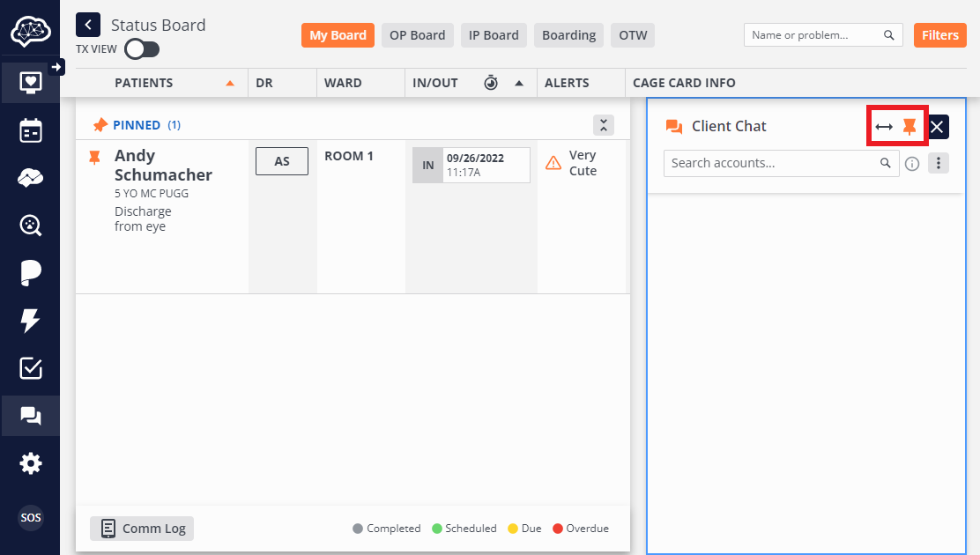Click the IN status badge
Image resolution: width=980 pixels, height=555 pixels.
click(428, 165)
